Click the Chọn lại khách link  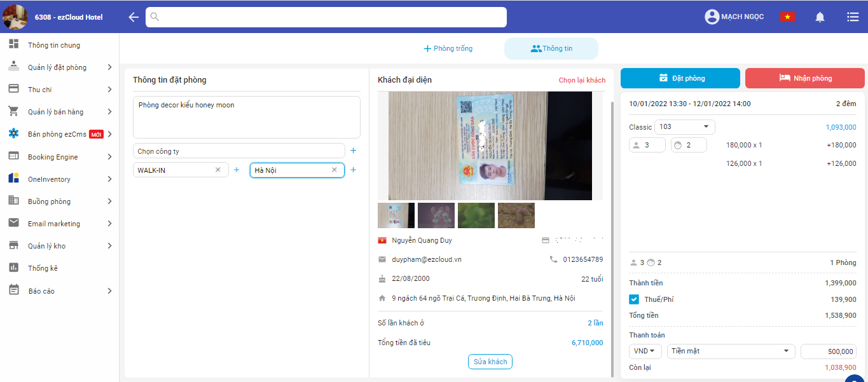click(x=582, y=80)
